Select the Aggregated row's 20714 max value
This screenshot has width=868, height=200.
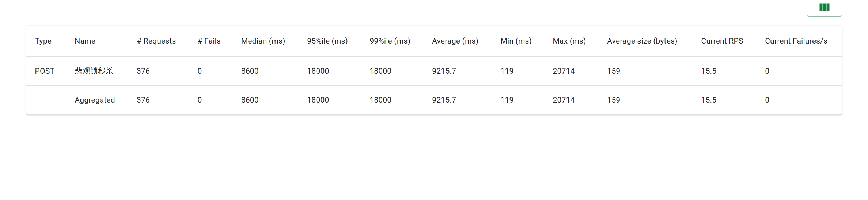pyautogui.click(x=564, y=100)
